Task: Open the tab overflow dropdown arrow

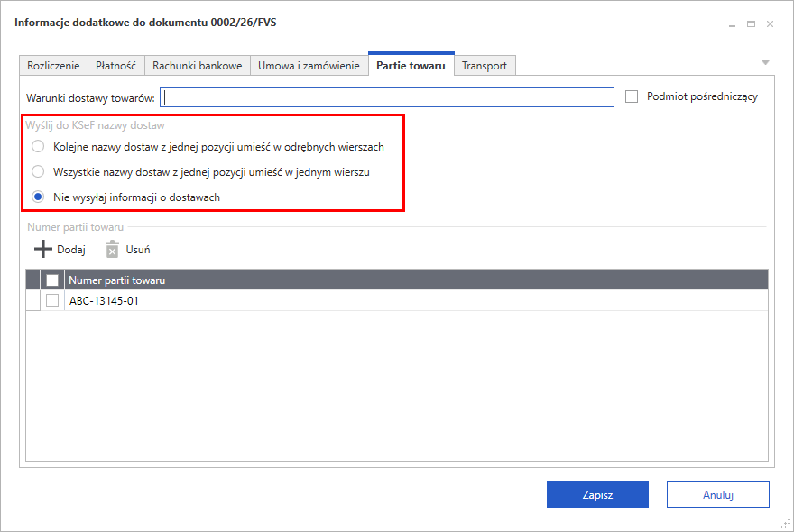Action: 765,63
